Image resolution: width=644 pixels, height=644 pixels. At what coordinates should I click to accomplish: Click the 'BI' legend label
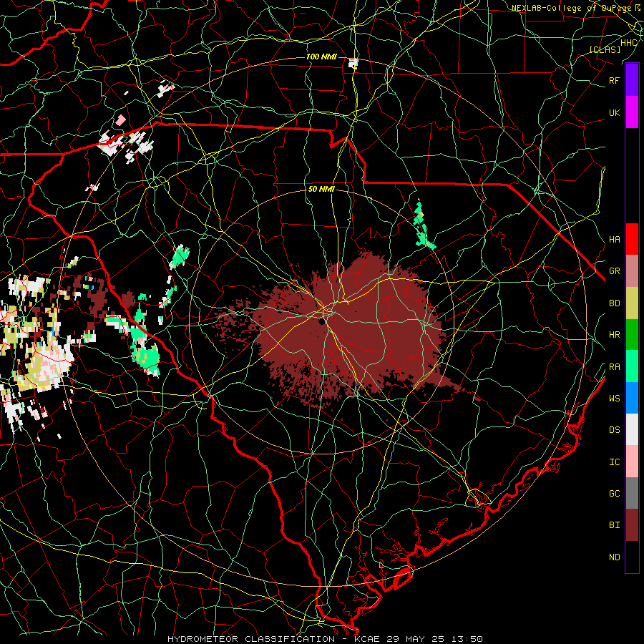point(614,525)
